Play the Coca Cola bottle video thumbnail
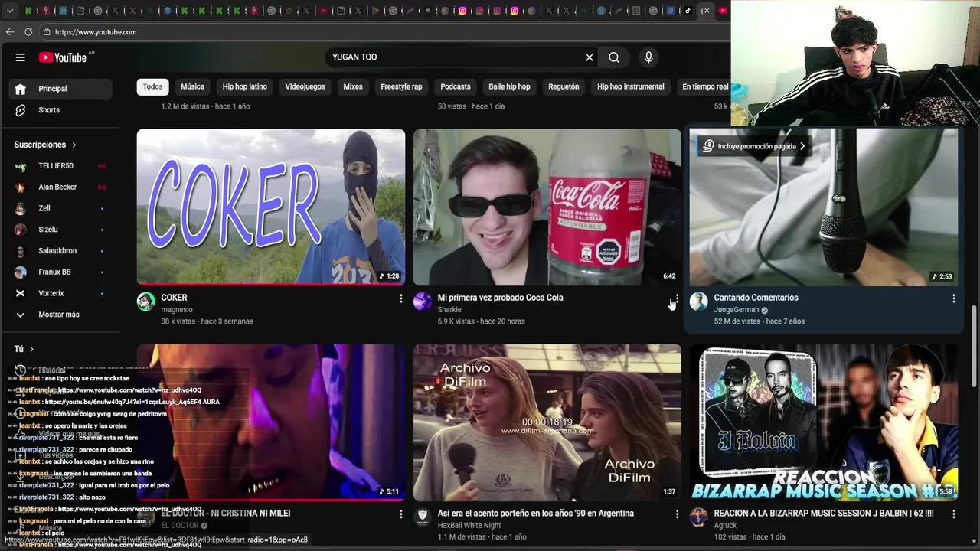Screen dimensions: 980x551 547,207
